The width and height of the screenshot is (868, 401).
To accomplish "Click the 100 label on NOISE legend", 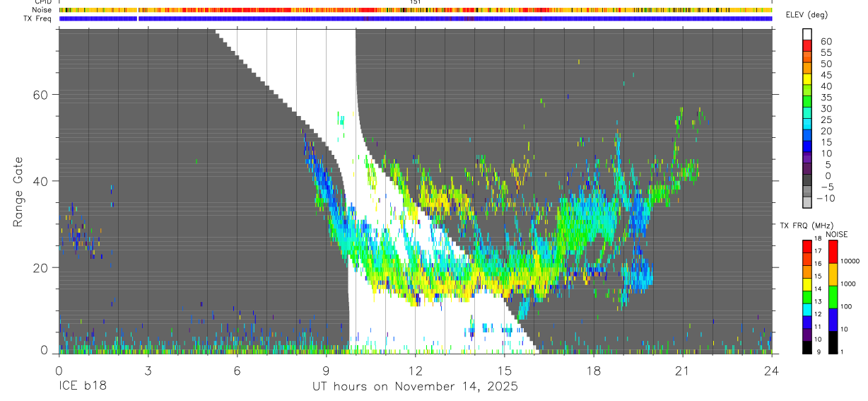I will (x=847, y=306).
